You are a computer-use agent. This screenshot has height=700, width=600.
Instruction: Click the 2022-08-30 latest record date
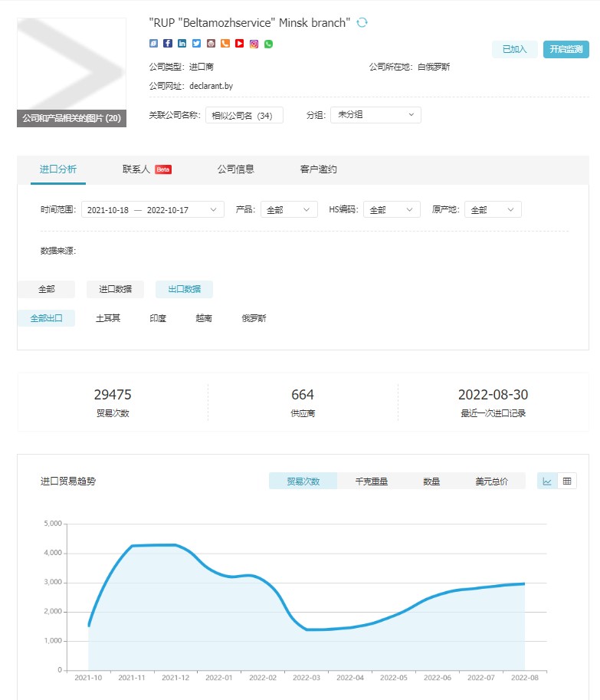(493, 395)
